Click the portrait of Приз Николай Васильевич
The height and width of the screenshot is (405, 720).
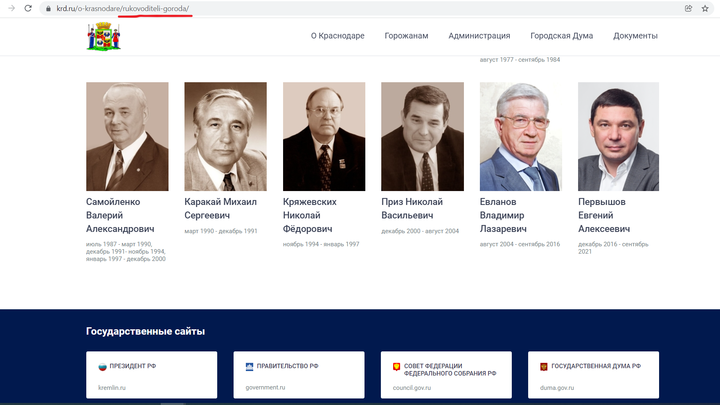pyautogui.click(x=422, y=136)
